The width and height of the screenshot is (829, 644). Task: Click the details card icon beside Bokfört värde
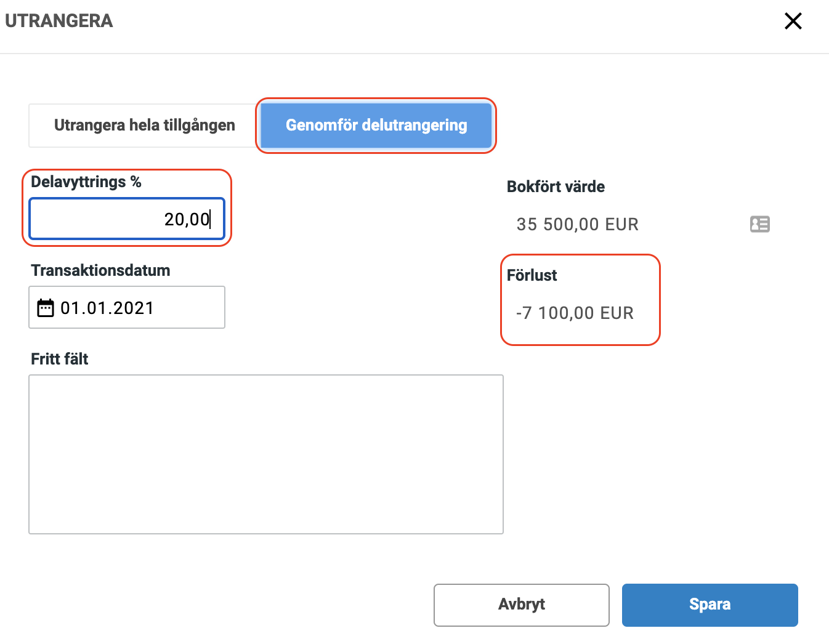(759, 224)
